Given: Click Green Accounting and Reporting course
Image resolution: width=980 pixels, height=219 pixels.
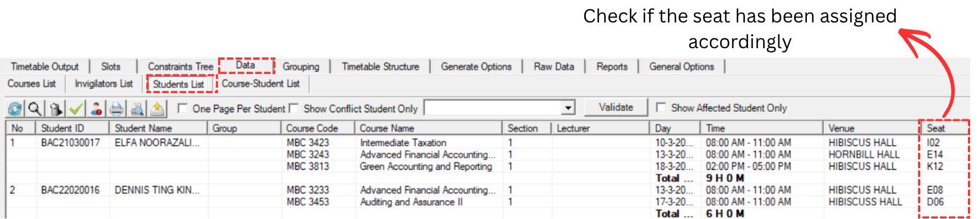Looking at the screenshot, I should click(426, 166).
